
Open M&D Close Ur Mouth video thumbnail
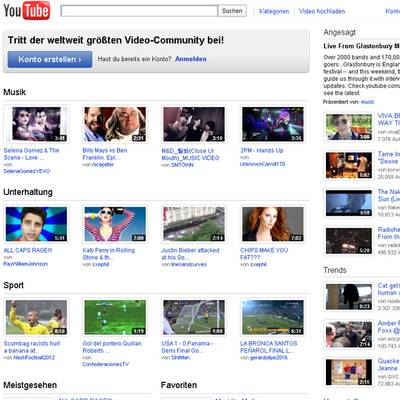[194, 124]
